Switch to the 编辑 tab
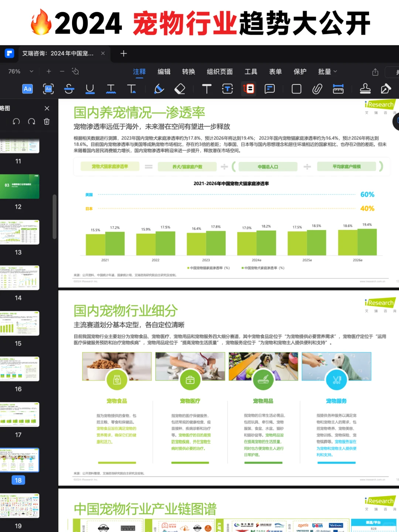 [164, 71]
